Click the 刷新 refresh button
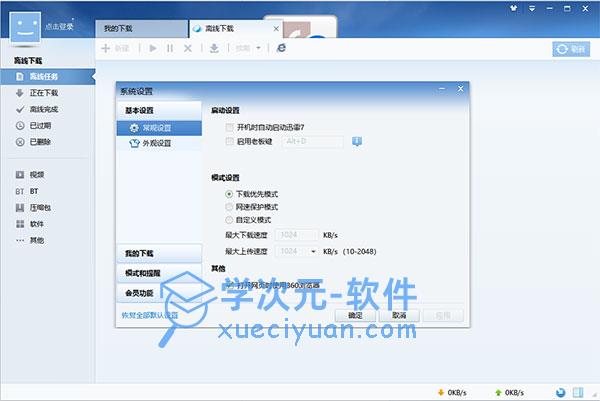Screen dimensions: 600x401 [571, 49]
